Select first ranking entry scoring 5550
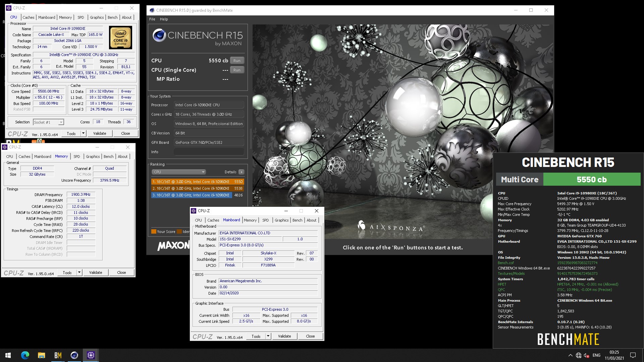This screenshot has height=362, width=644. [198, 182]
